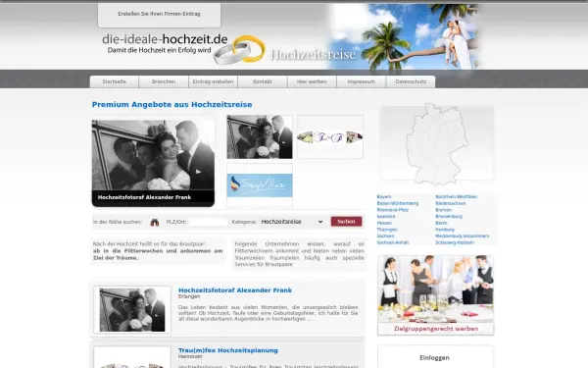Click the floral monogram premium thumbnail
This screenshot has width=588, height=368.
(330, 137)
